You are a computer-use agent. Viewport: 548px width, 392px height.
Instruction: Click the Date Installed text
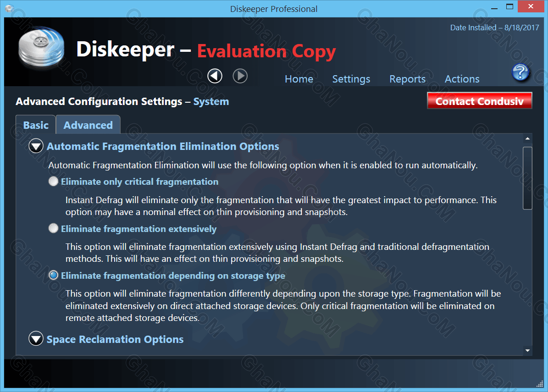coord(494,28)
